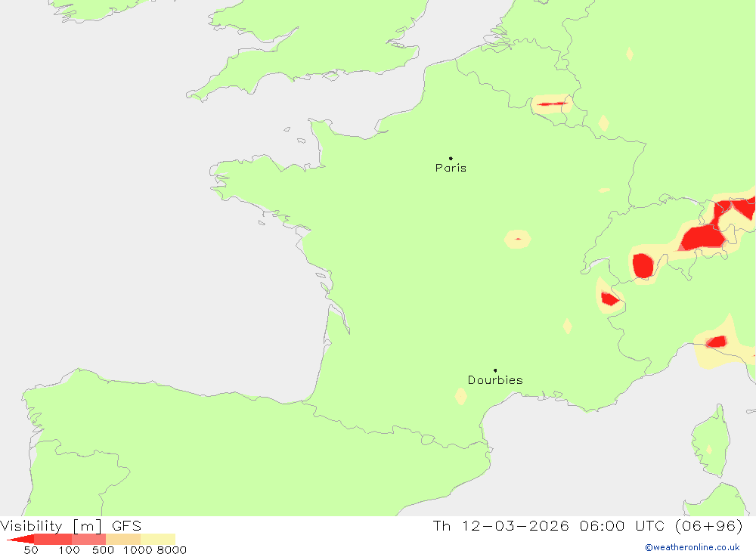Click the Paris location dot marker
Screen dimensions: 756x554
click(451, 158)
